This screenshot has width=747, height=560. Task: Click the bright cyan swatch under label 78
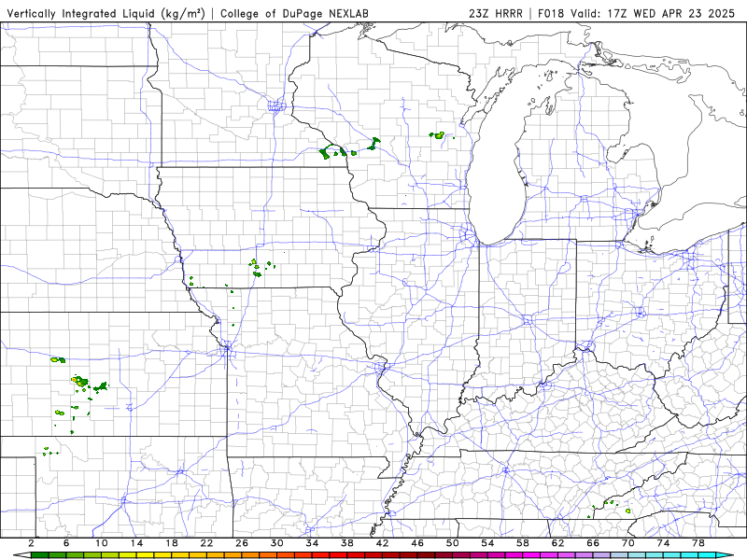click(707, 555)
